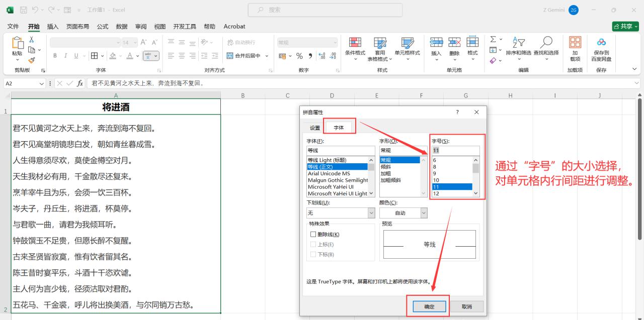Expand the Share (共享) button dropdown
Viewport: 644px width, 320px height.
coord(636,26)
